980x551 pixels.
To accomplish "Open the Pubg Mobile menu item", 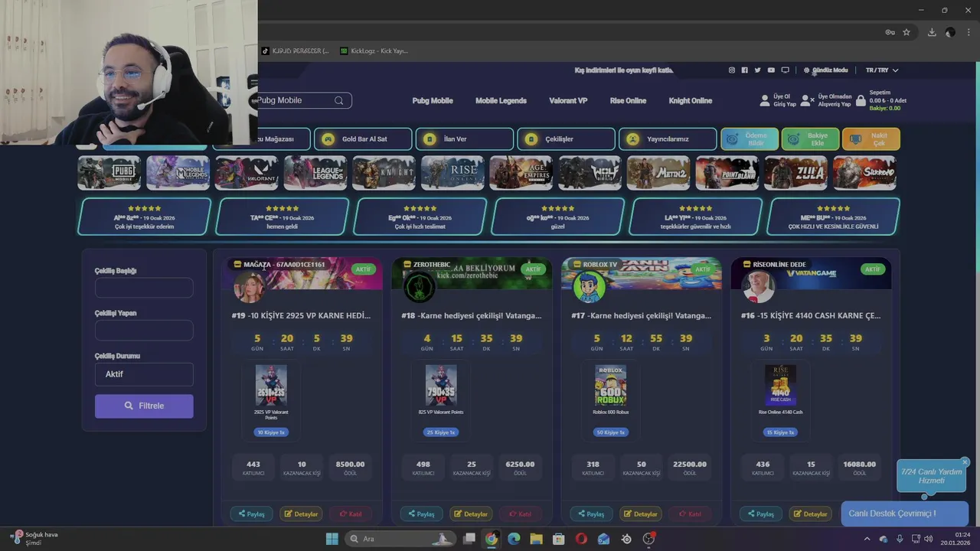I will coord(433,101).
